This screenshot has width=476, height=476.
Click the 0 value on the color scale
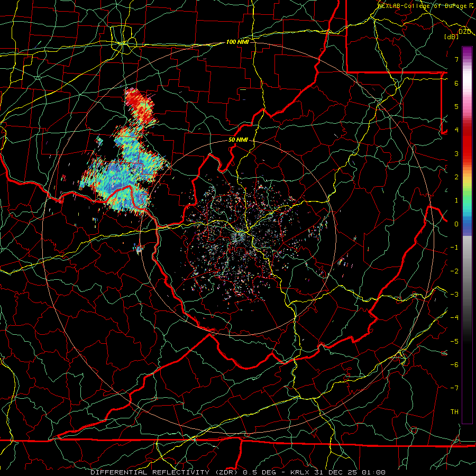pos(456,224)
